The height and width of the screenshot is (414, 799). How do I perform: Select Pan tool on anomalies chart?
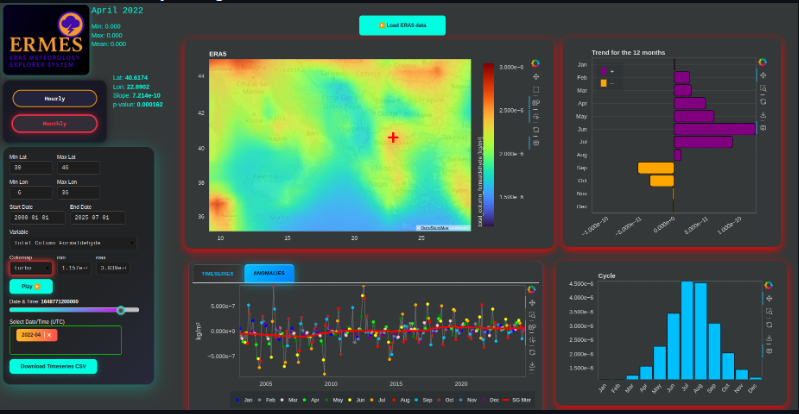coord(531,301)
